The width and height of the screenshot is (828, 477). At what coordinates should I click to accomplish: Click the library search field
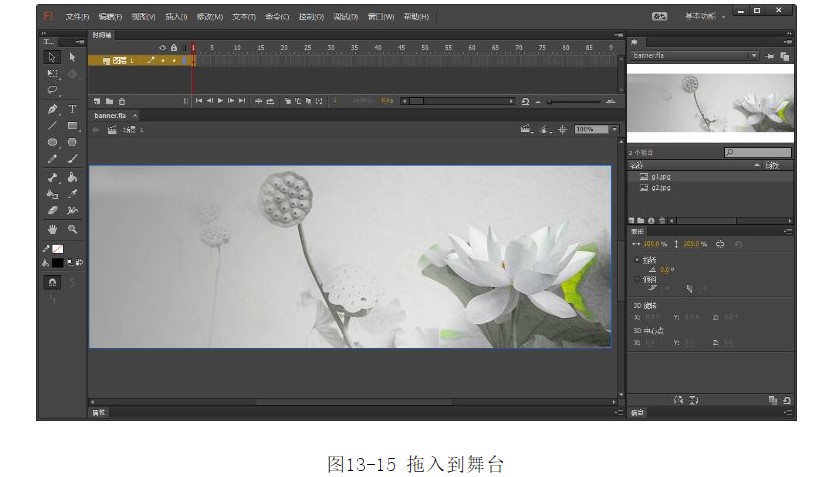click(x=758, y=152)
